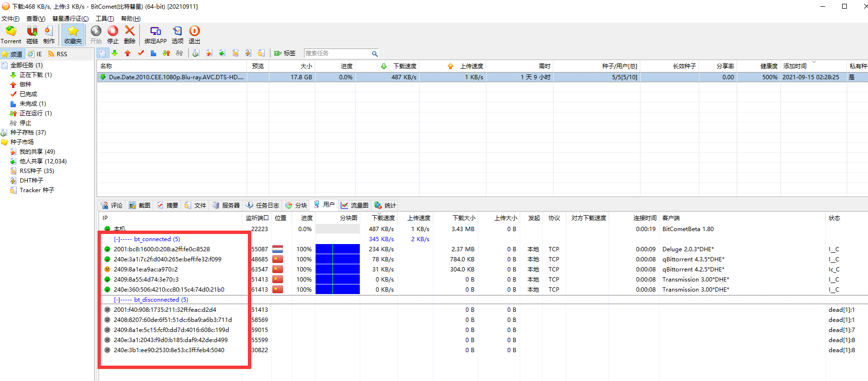Open the 截图 snapshots tab
This screenshot has height=381, width=868.
(x=140, y=206)
